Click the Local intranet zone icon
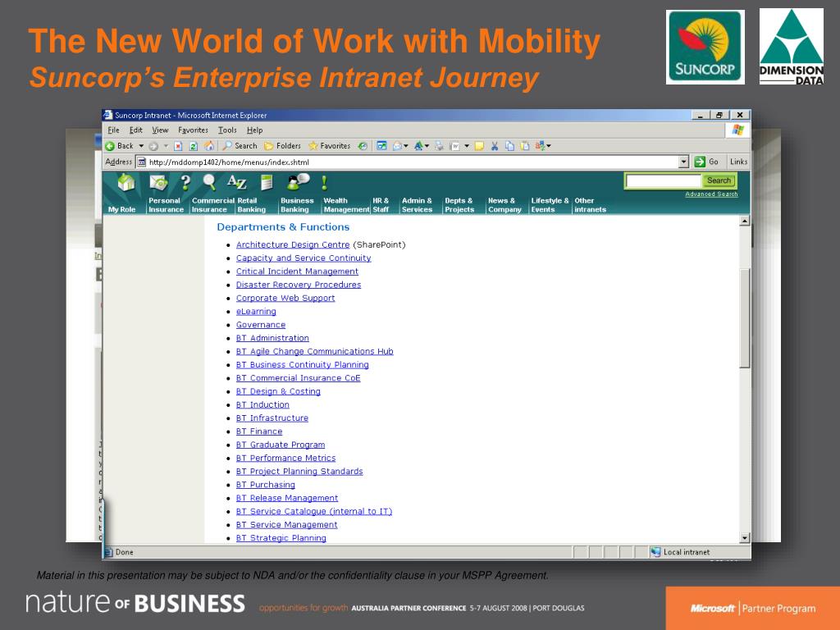The height and width of the screenshot is (630, 840). pos(655,552)
